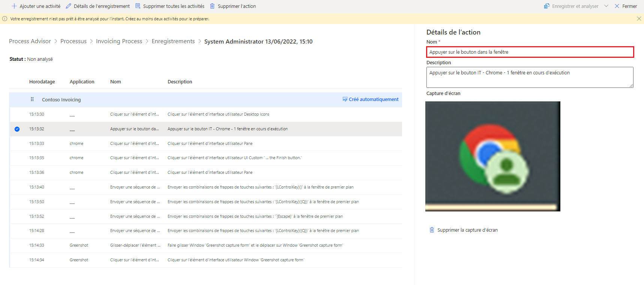Click trash icon for Supprimer la capture d'écran

[432, 230]
